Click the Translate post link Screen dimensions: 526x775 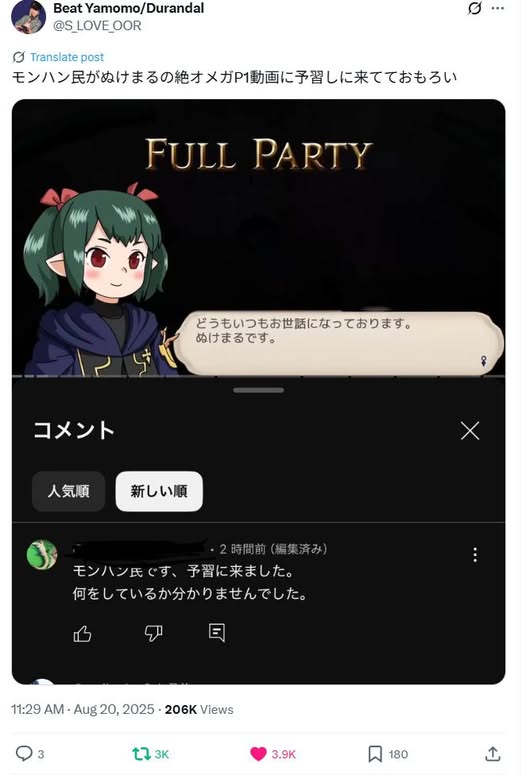pyautogui.click(x=67, y=57)
